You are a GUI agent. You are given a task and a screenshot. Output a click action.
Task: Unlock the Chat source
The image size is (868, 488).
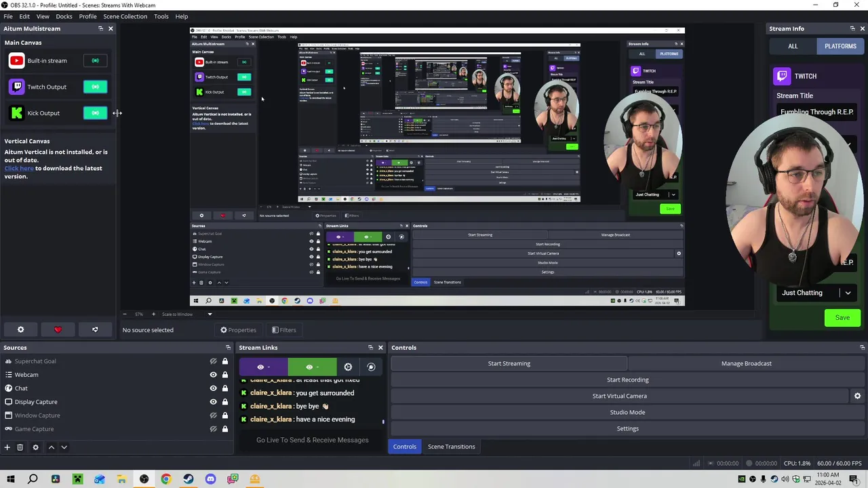(225, 388)
